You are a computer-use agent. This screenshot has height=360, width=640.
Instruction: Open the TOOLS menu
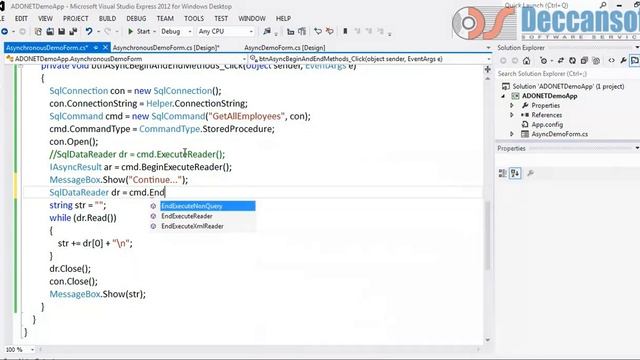pos(194,19)
